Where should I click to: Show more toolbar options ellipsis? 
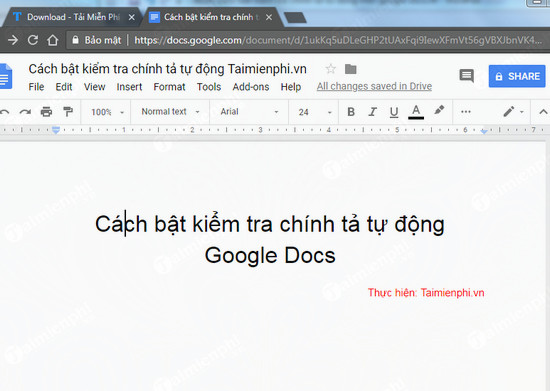pyautogui.click(x=466, y=112)
